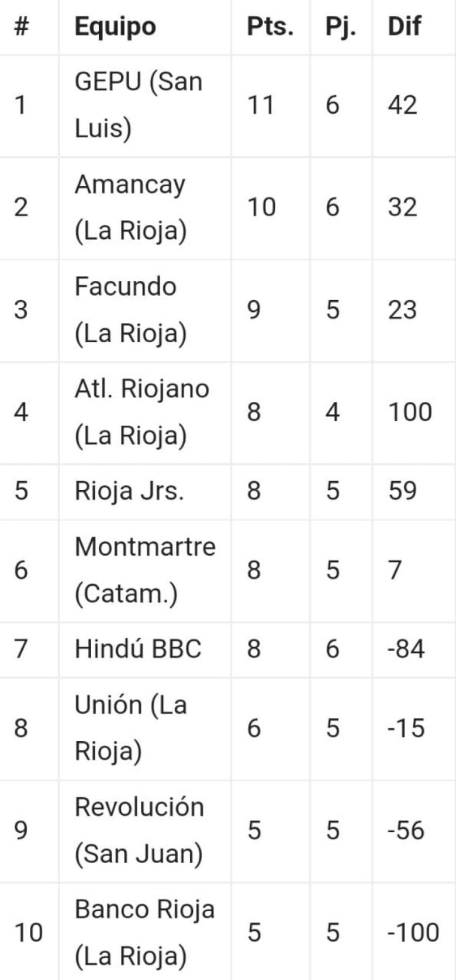Select the GEPU (San Luis) team row
Image resolution: width=456 pixels, height=980 pixels.
[228, 106]
